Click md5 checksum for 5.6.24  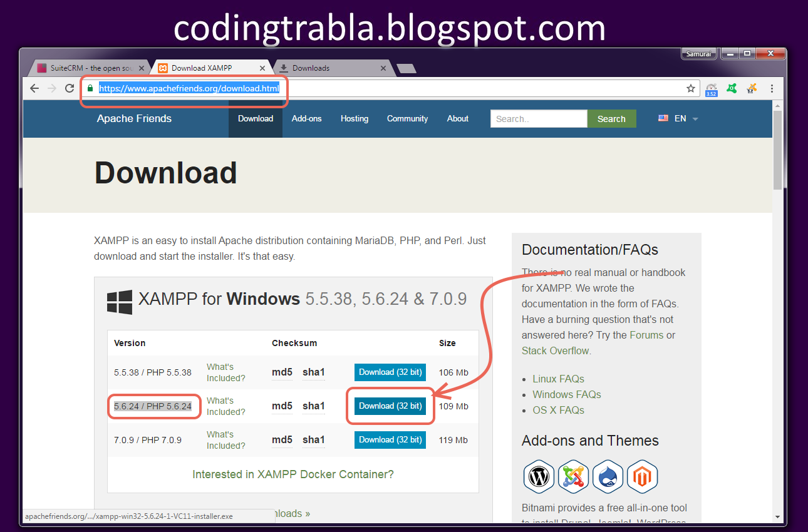(x=282, y=406)
